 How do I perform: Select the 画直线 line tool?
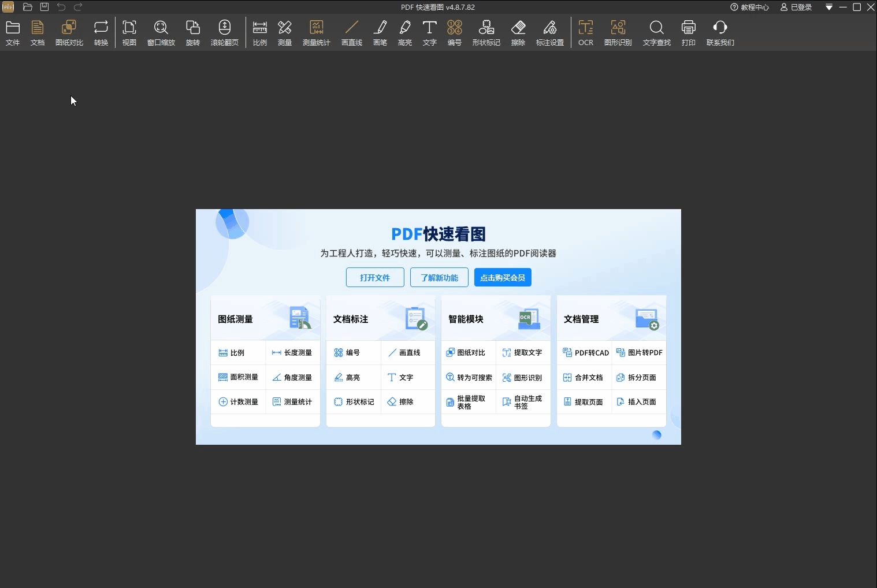[351, 33]
